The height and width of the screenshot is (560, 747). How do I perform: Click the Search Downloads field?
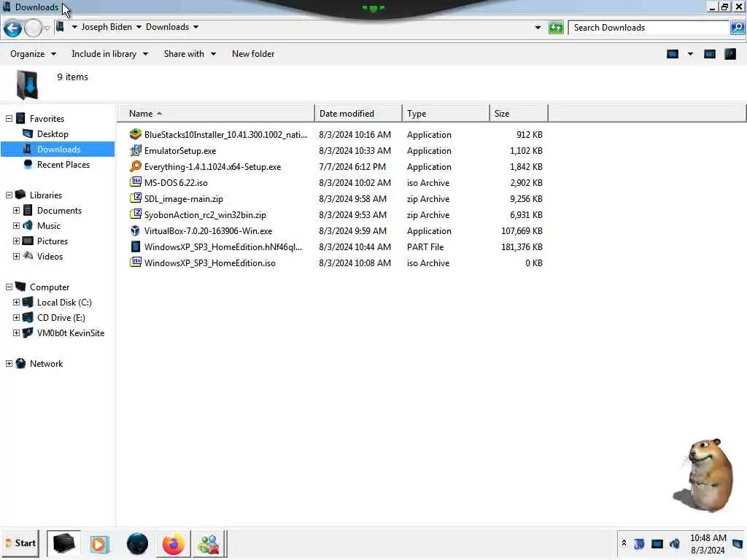tap(649, 28)
